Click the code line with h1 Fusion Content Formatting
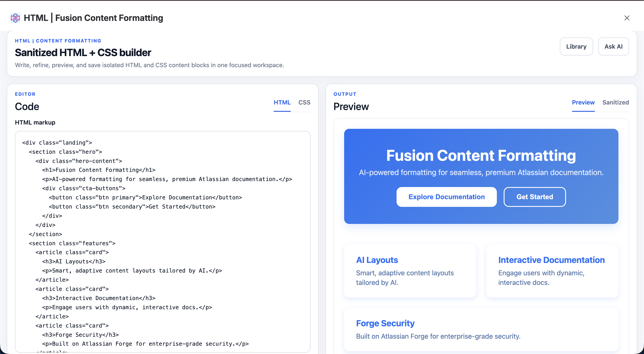Image resolution: width=644 pixels, height=354 pixels. click(x=99, y=170)
